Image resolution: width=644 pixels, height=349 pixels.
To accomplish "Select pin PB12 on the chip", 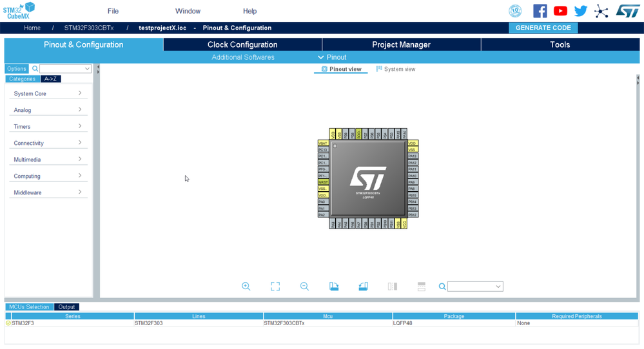I will click(413, 215).
